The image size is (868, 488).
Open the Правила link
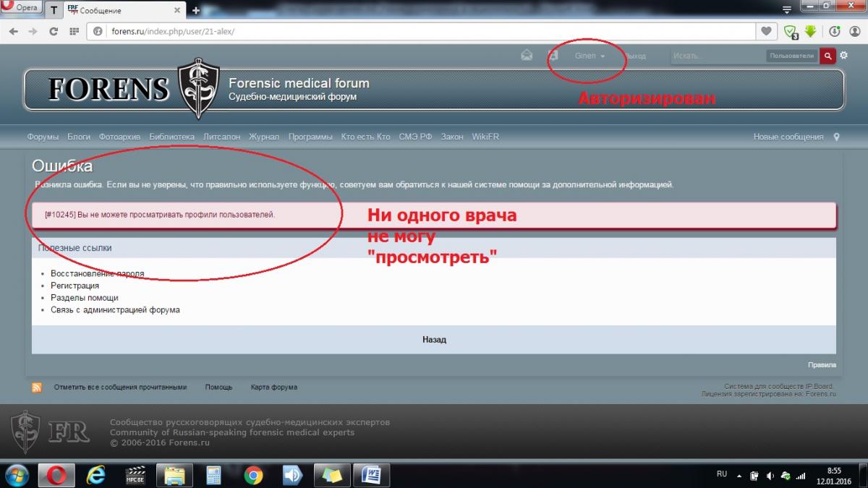point(822,365)
